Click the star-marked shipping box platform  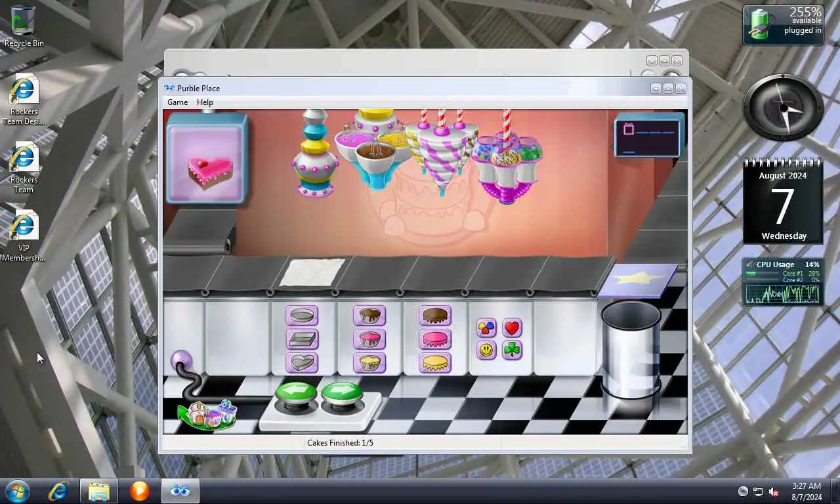coord(637,280)
